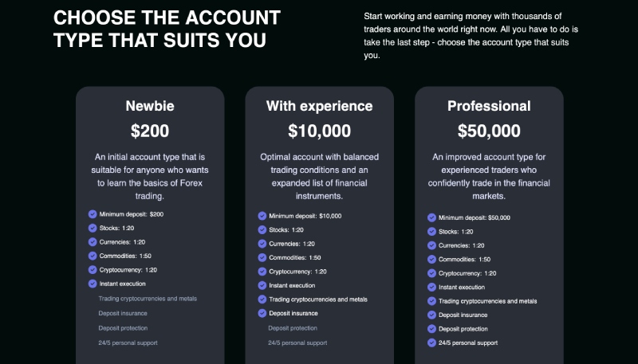Image resolution: width=638 pixels, height=364 pixels.
Task: Click checkmark next to Minimum deposit $10,000
Action: [x=262, y=216]
